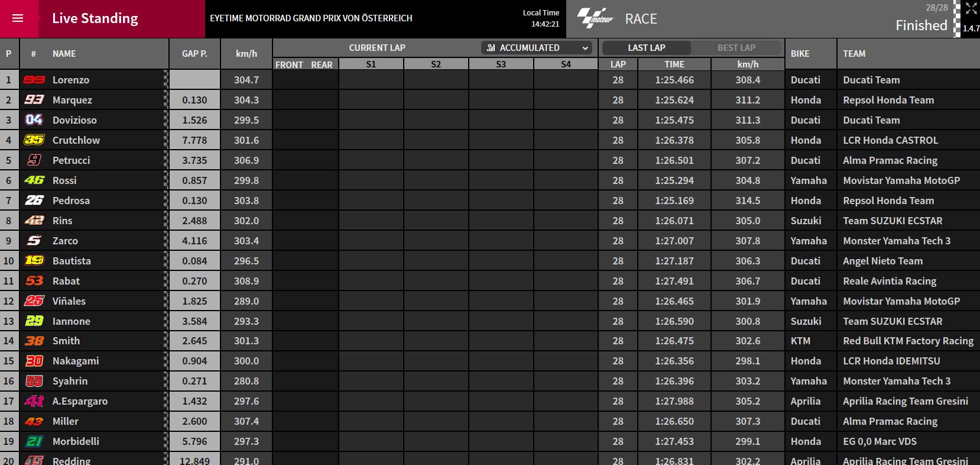The width and height of the screenshot is (980, 465).
Task: Click Rossi's number 46 badge
Action: (x=34, y=180)
